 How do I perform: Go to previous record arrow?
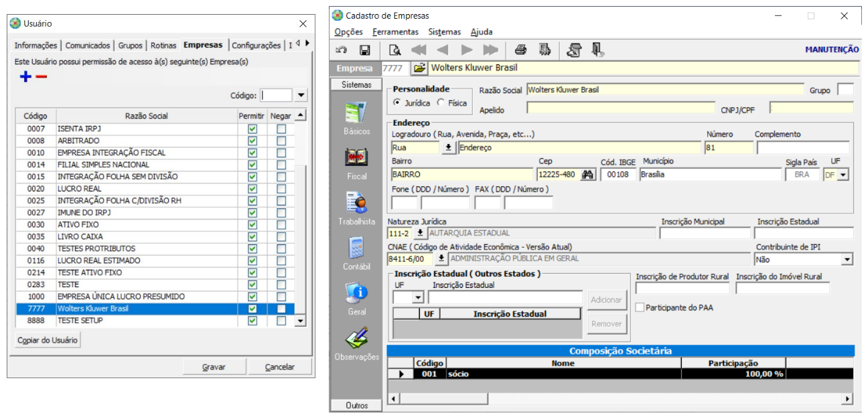(442, 50)
